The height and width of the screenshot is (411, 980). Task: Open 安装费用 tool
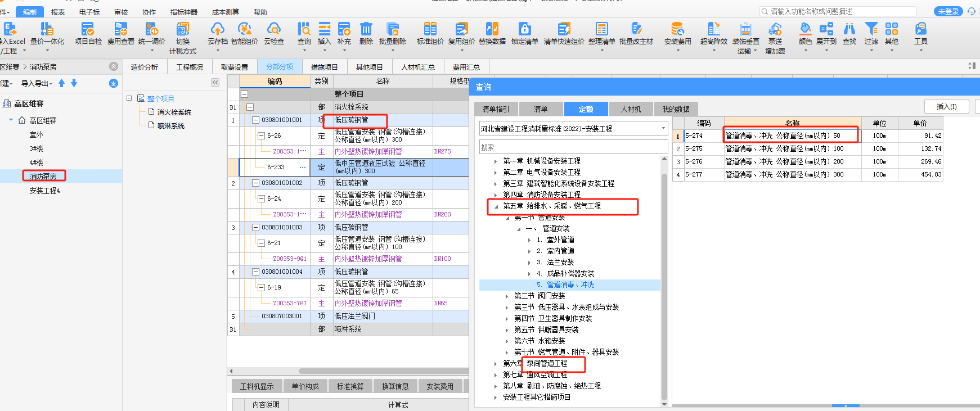678,34
